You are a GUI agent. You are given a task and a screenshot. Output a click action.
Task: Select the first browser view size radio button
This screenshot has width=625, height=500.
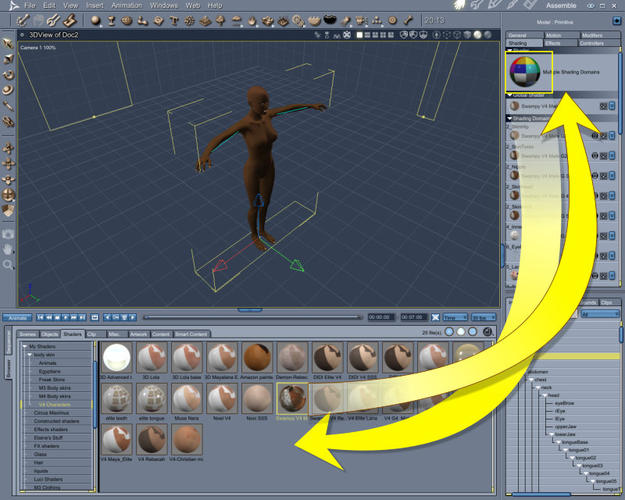pos(449,332)
